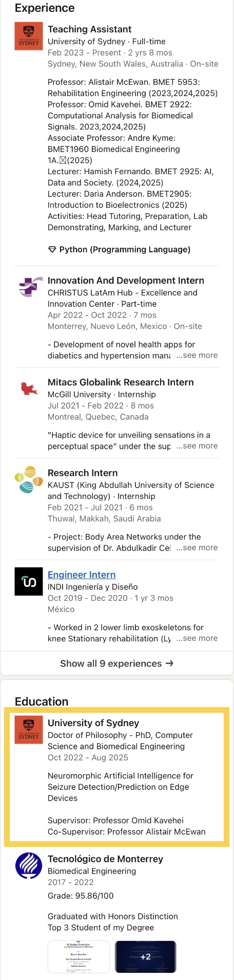Open Python (Programming Language) skill
The image size is (234, 980).
pyautogui.click(x=125, y=250)
